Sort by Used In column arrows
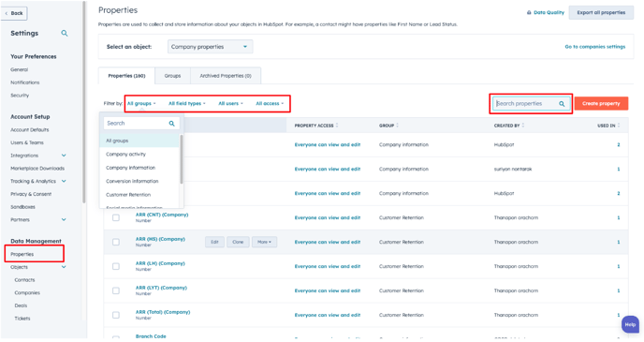This screenshot has width=644, height=342. [x=619, y=126]
